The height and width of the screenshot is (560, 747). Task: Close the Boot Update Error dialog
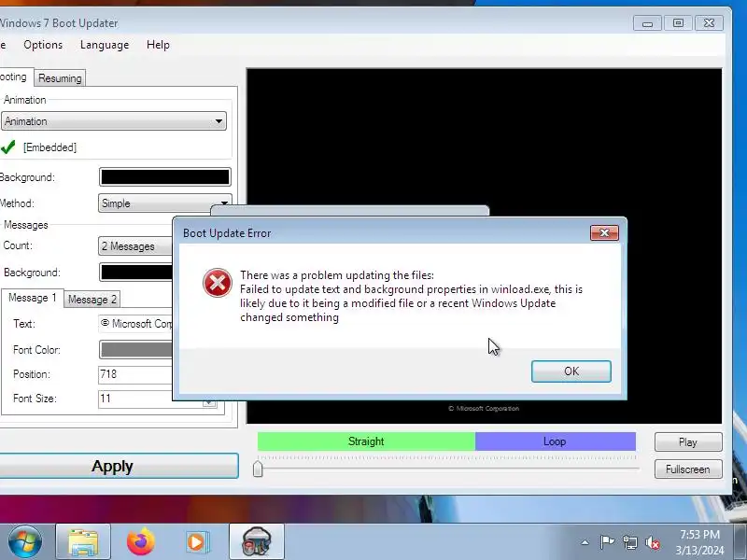pos(604,232)
